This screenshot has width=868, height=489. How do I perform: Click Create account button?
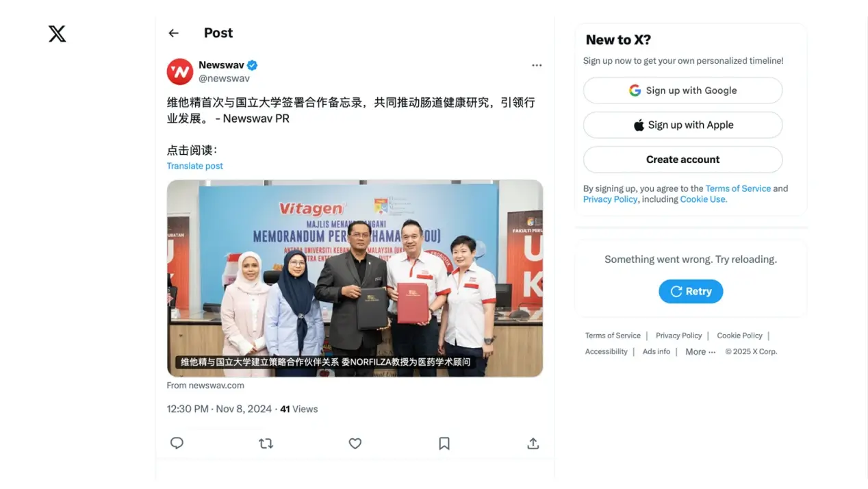(x=682, y=160)
